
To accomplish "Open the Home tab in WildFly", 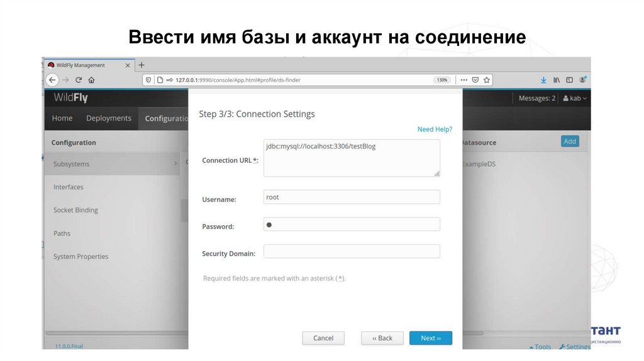I will point(62,118).
